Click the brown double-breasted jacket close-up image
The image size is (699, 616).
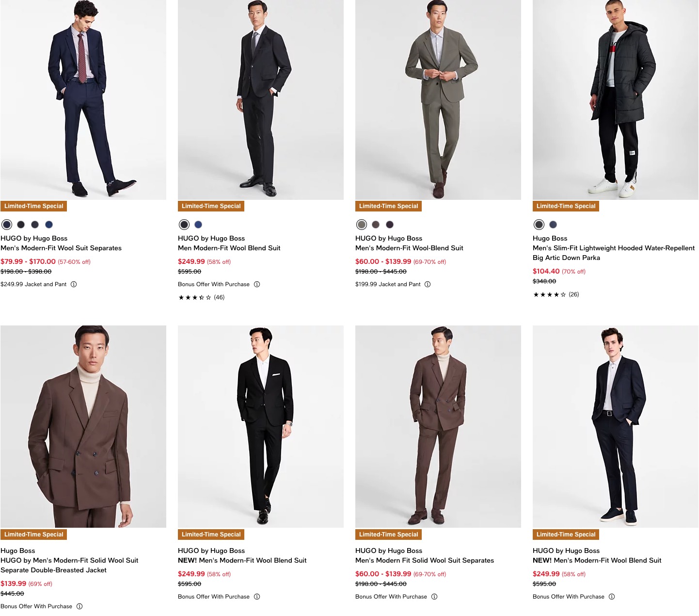[x=83, y=426]
